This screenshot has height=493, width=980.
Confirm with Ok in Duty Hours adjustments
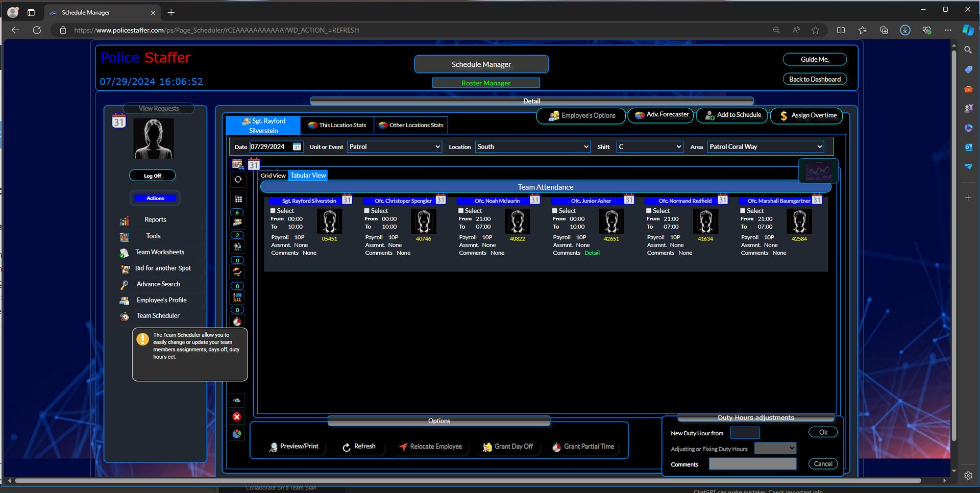click(823, 432)
